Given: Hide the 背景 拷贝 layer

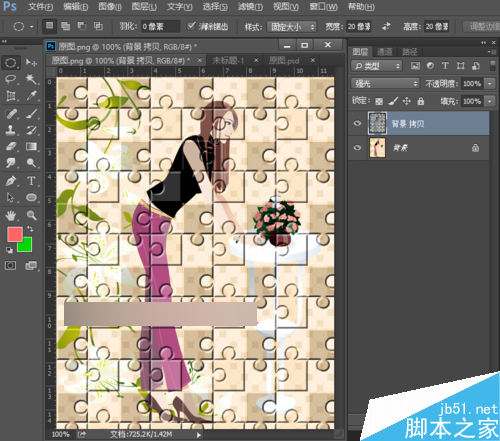Looking at the screenshot, I should coord(357,123).
